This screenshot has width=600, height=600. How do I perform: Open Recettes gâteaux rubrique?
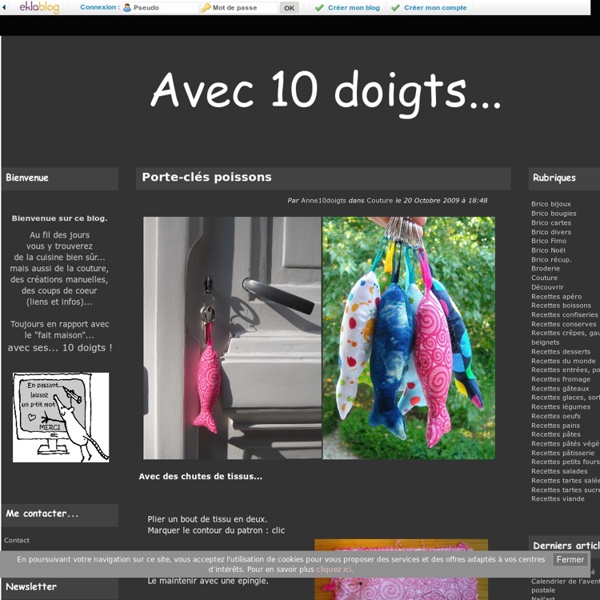pos(560,388)
